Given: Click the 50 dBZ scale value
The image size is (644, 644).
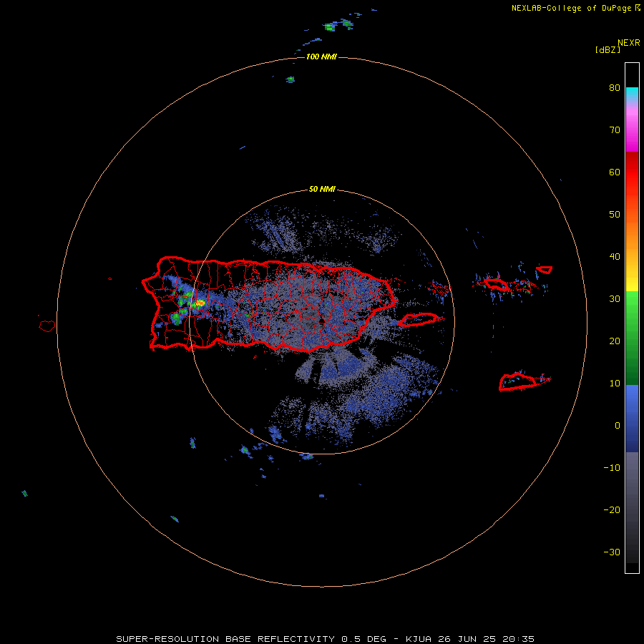Looking at the screenshot, I should click(x=615, y=215).
